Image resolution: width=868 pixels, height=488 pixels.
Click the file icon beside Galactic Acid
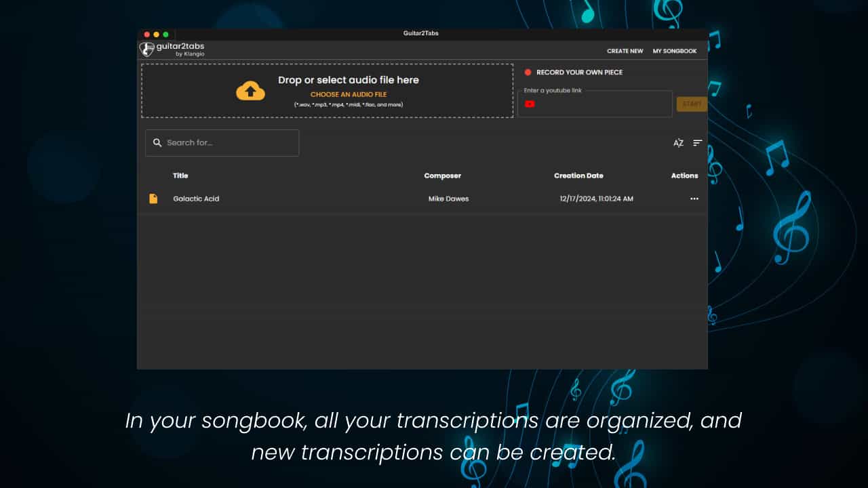pyautogui.click(x=153, y=198)
